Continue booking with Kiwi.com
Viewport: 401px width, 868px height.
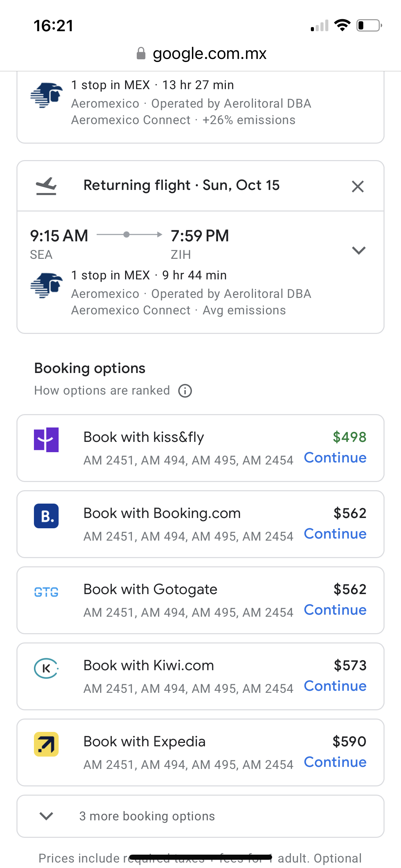click(335, 686)
